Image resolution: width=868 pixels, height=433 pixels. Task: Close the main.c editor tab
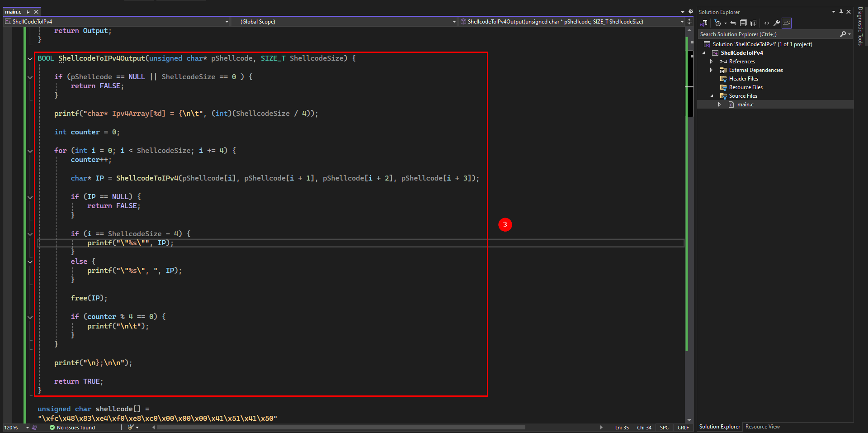pyautogui.click(x=36, y=12)
